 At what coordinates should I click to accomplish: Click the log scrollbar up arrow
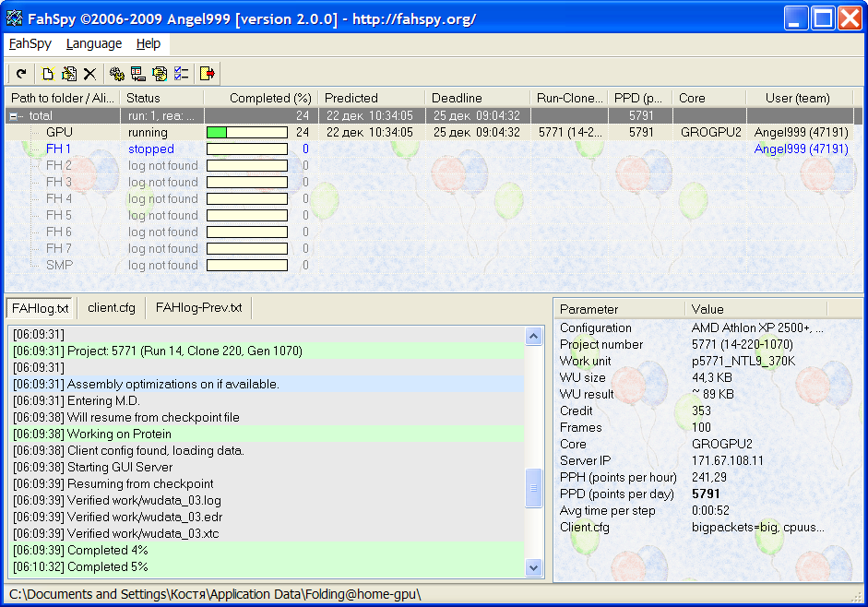pos(534,337)
